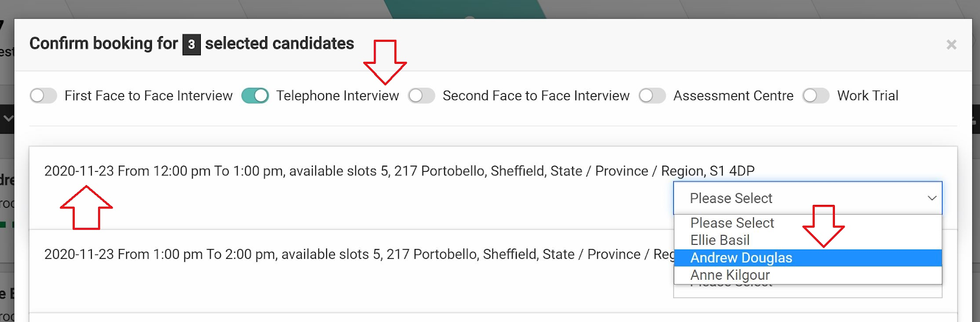Select the 1:00 pm to 2:00 pm slot row

tap(493, 271)
